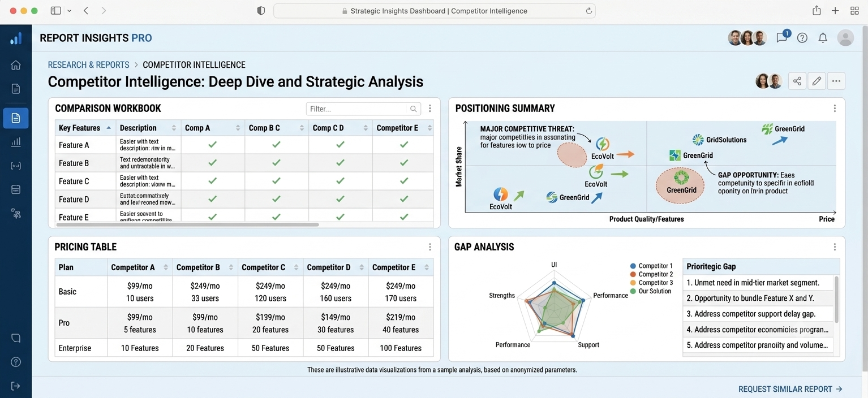The height and width of the screenshot is (398, 868).
Task: Open the user profile avatar
Action: (845, 38)
